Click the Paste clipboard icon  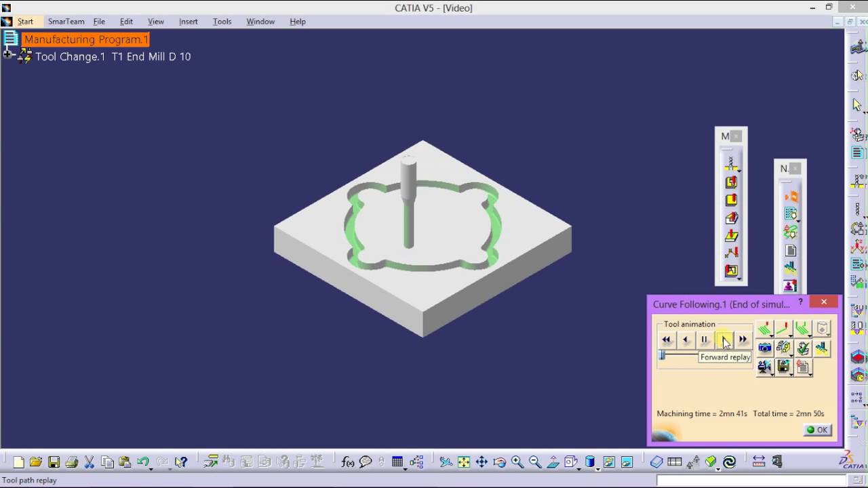pos(125,462)
